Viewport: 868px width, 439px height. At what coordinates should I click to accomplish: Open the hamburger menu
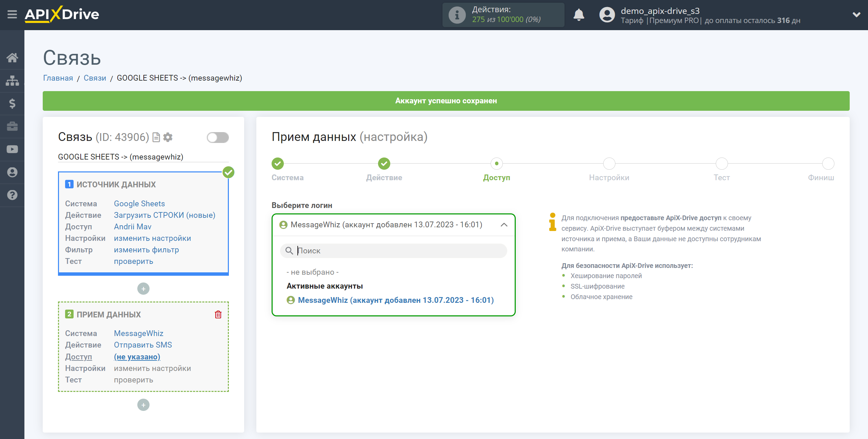coord(12,15)
